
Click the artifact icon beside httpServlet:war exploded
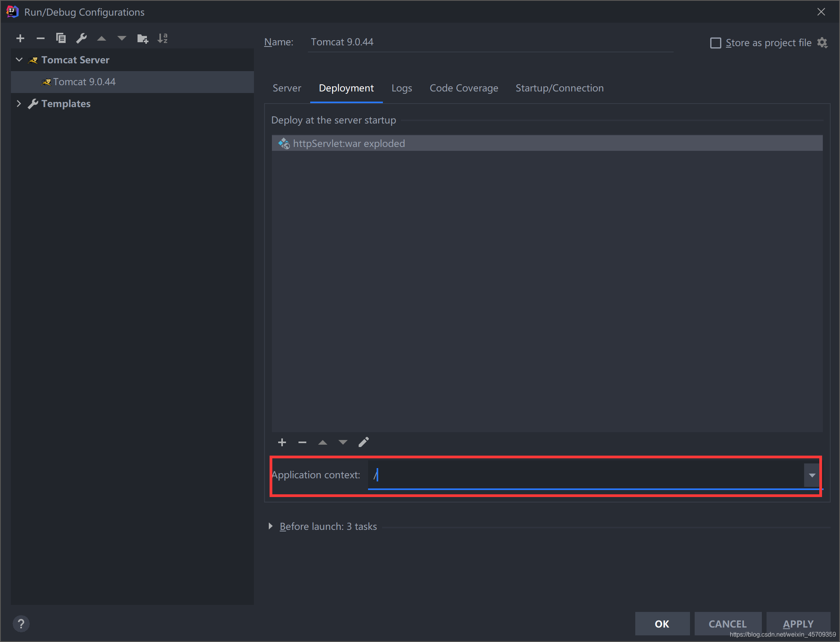coord(284,143)
